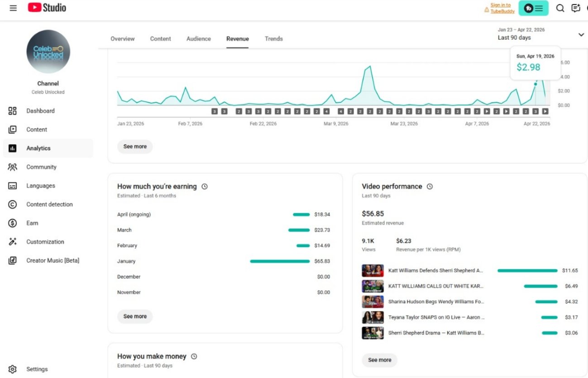Open the hamburger navigation menu
The height and width of the screenshot is (378, 588).
click(13, 8)
